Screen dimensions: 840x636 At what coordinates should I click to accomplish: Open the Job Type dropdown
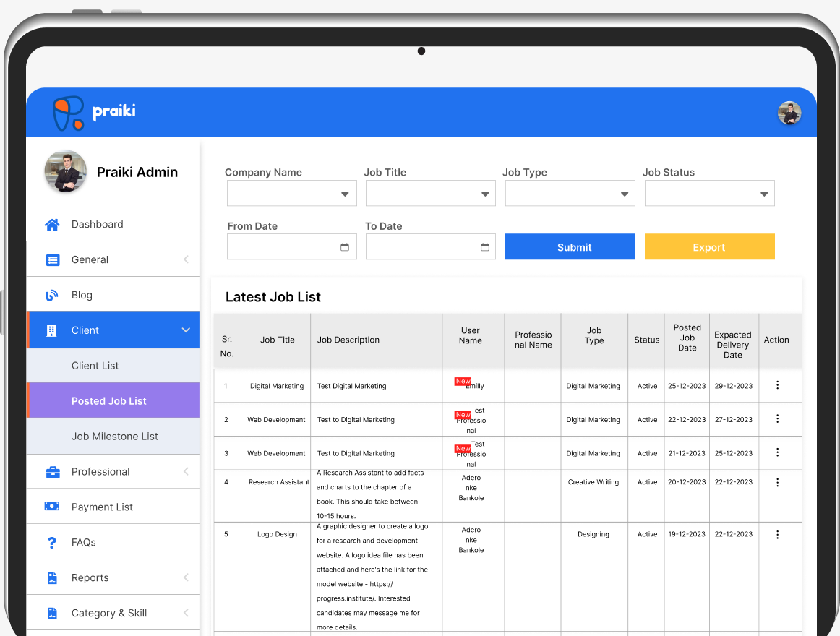pos(570,194)
